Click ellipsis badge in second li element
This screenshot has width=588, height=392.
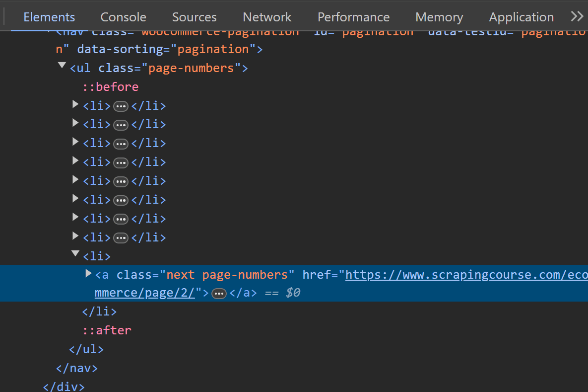[121, 125]
